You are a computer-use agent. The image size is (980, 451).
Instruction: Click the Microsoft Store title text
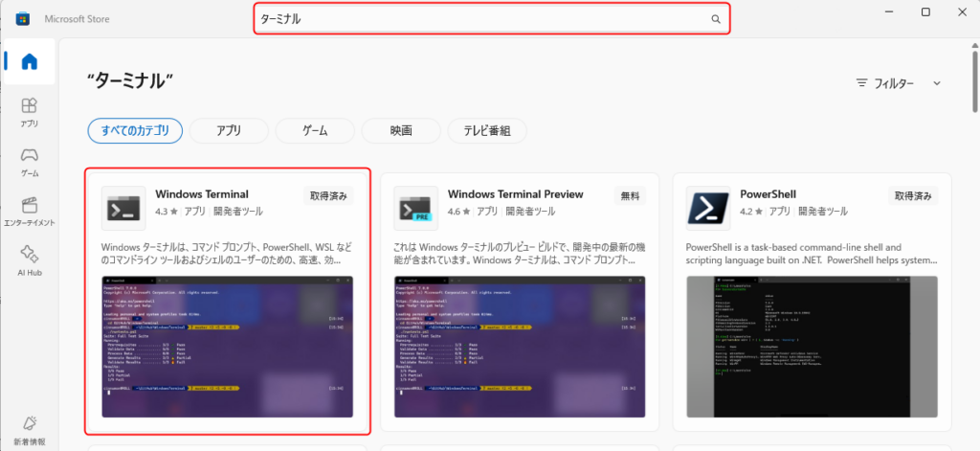pyautogui.click(x=77, y=19)
